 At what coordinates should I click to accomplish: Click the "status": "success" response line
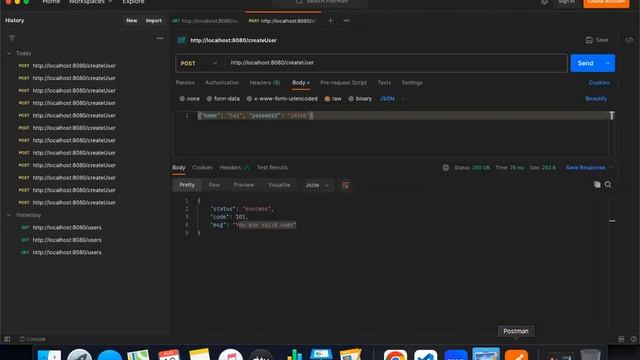tap(242, 209)
